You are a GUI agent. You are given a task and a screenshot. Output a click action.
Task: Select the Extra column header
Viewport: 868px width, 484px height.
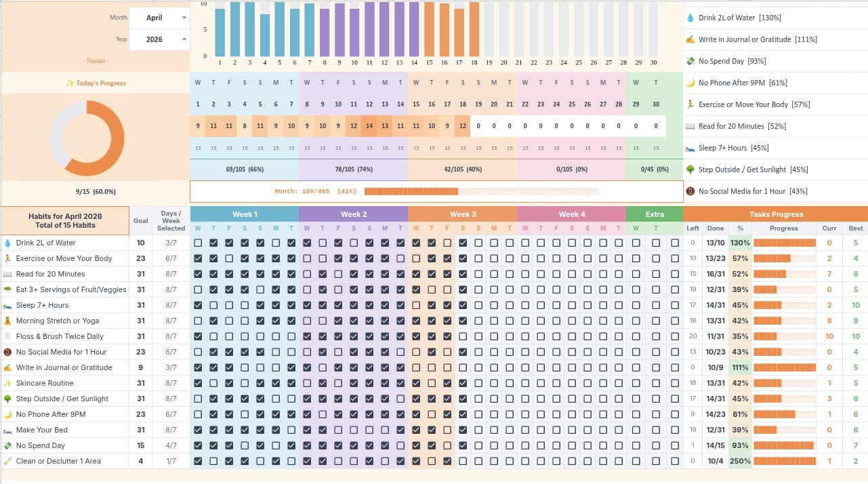click(655, 214)
